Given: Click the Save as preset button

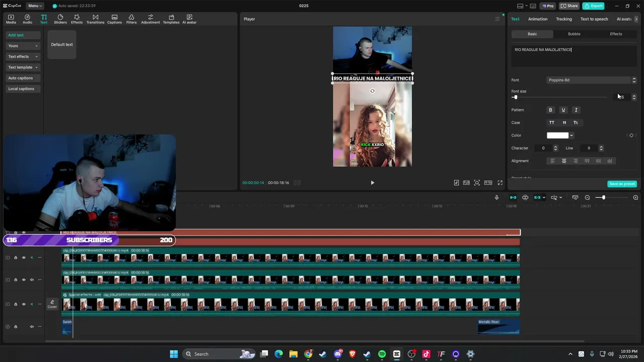Looking at the screenshot, I should pos(622,184).
